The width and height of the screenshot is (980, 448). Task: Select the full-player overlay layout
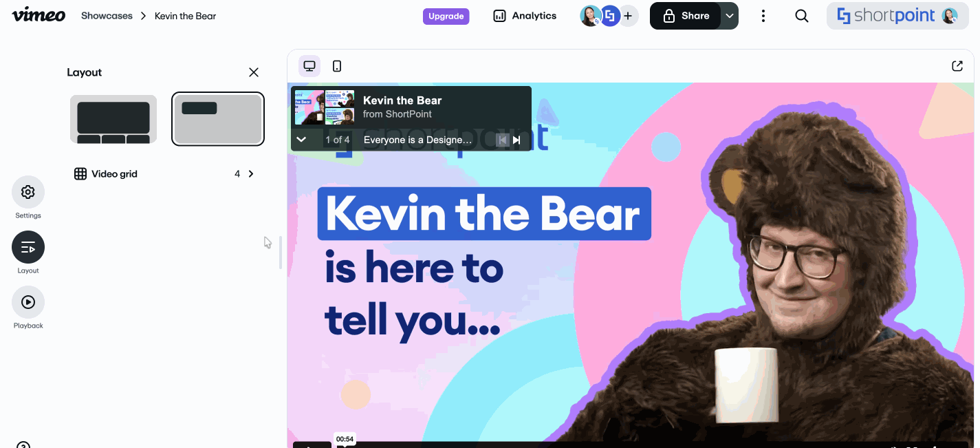[218, 119]
